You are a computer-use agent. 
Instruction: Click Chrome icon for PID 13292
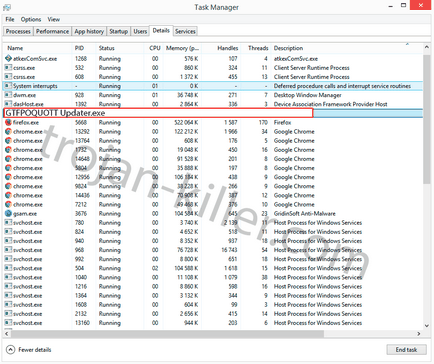pyautogui.click(x=8, y=131)
